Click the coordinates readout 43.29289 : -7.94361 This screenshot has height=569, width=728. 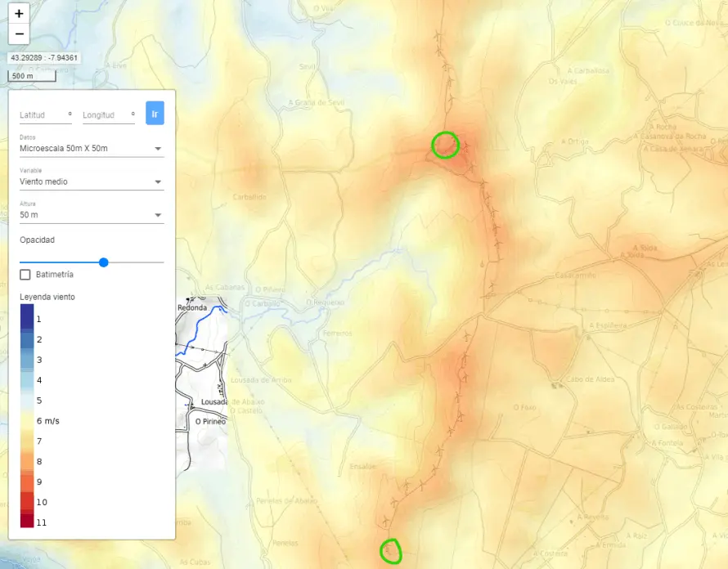[44, 58]
